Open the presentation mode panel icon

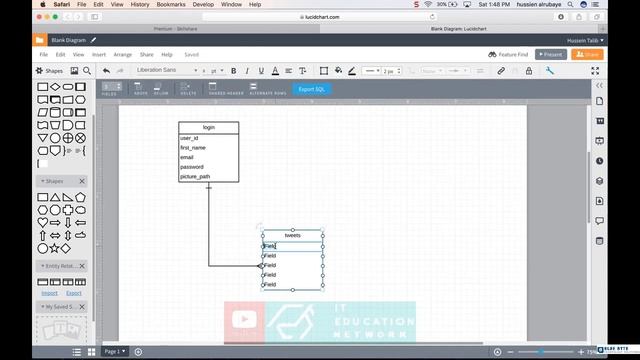click(599, 141)
